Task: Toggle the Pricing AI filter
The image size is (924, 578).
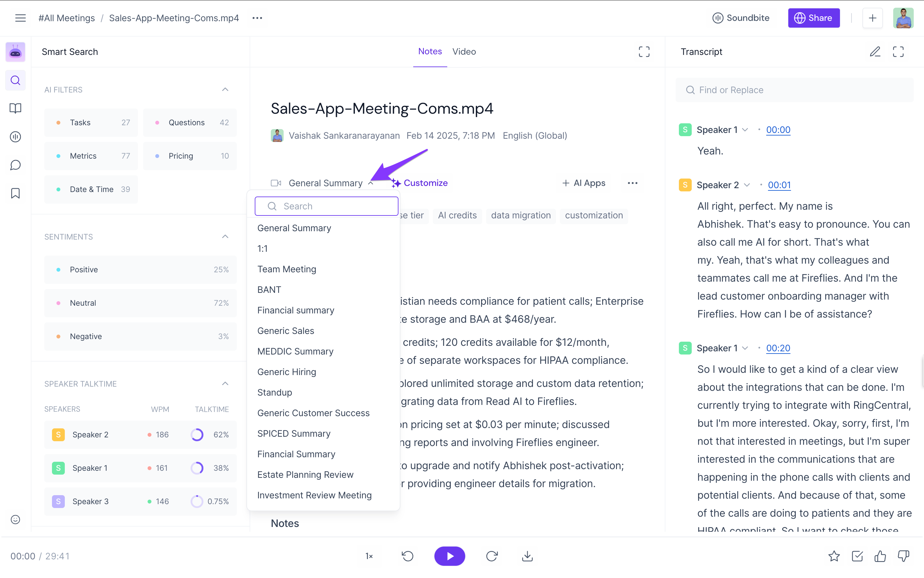Action: (190, 156)
